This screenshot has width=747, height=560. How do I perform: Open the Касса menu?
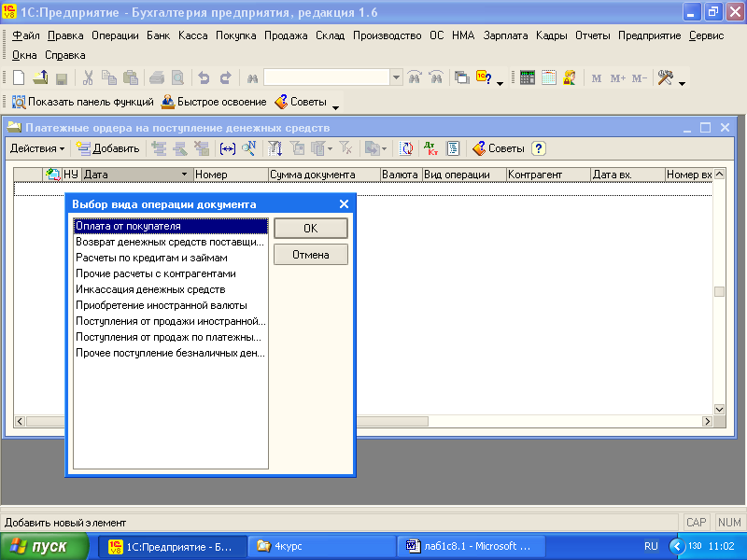[x=193, y=35]
